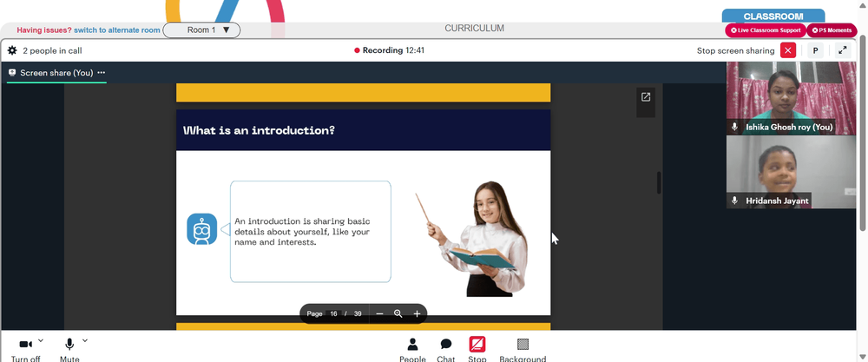868x362 pixels.
Task: Select Hridansh Jayant video tile
Action: (791, 172)
